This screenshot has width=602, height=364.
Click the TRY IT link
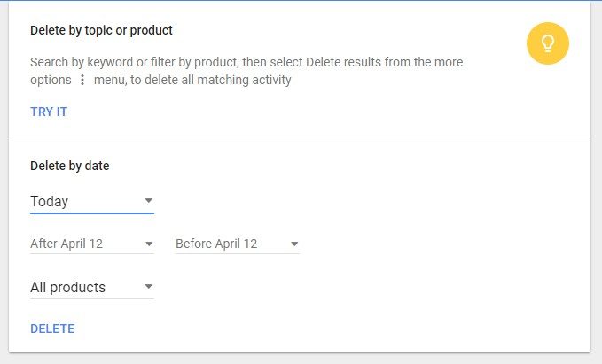coord(49,112)
